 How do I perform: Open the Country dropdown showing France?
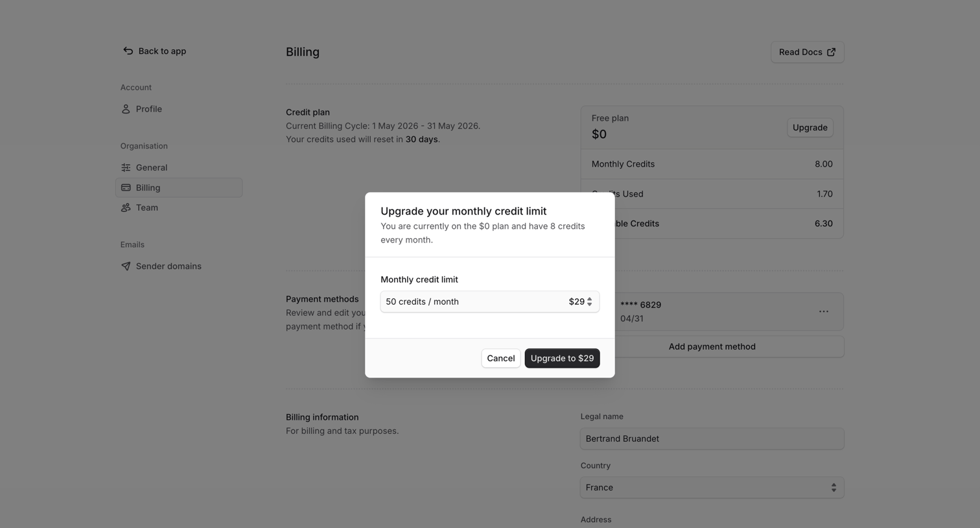point(712,488)
